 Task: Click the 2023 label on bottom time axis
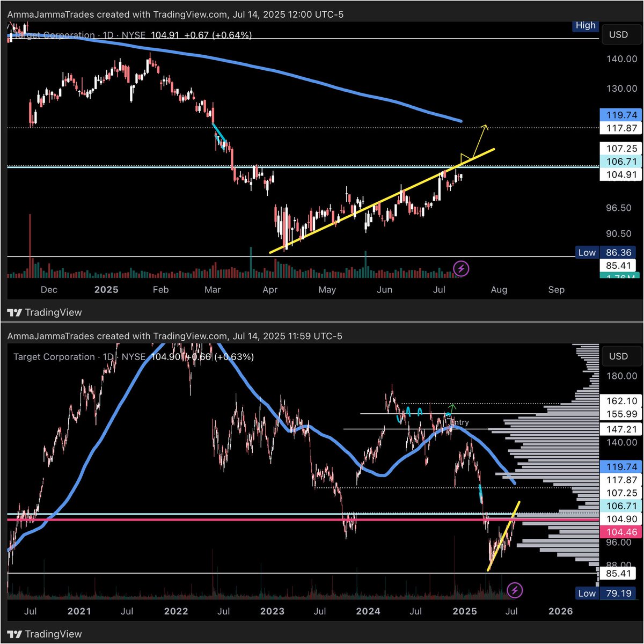(272, 611)
